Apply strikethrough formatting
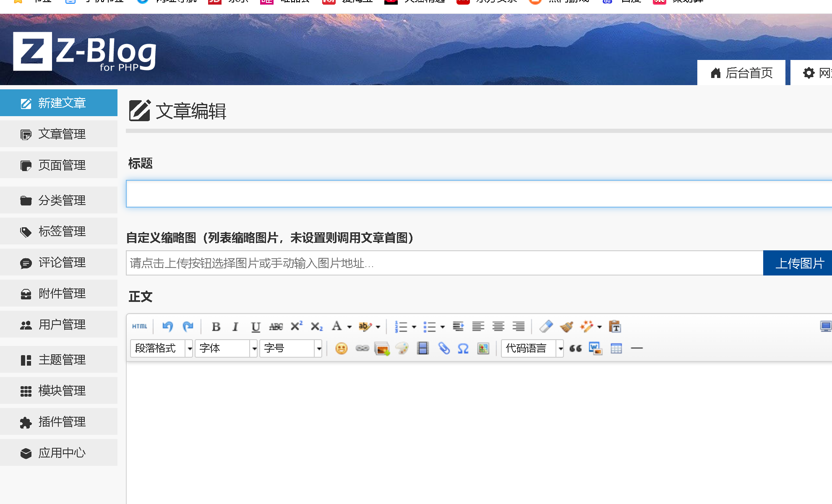Screen dimensions: 832x504 (x=276, y=326)
